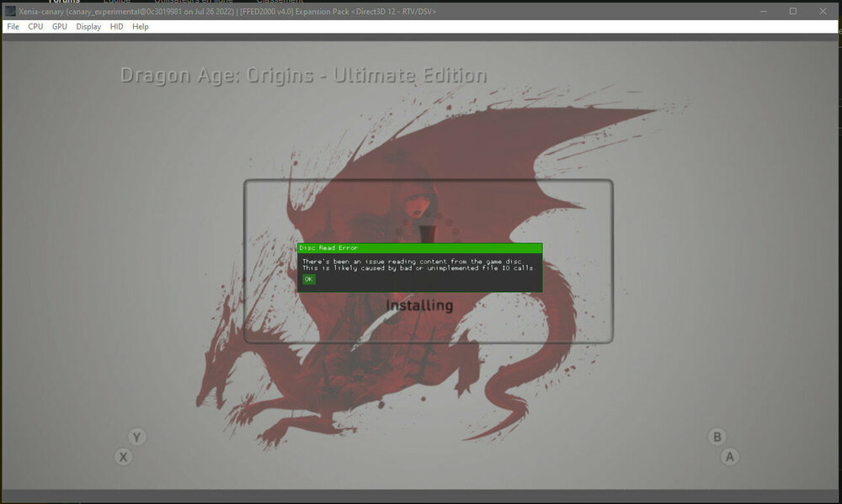Open the File menu
This screenshot has height=504, width=842.
(x=13, y=27)
